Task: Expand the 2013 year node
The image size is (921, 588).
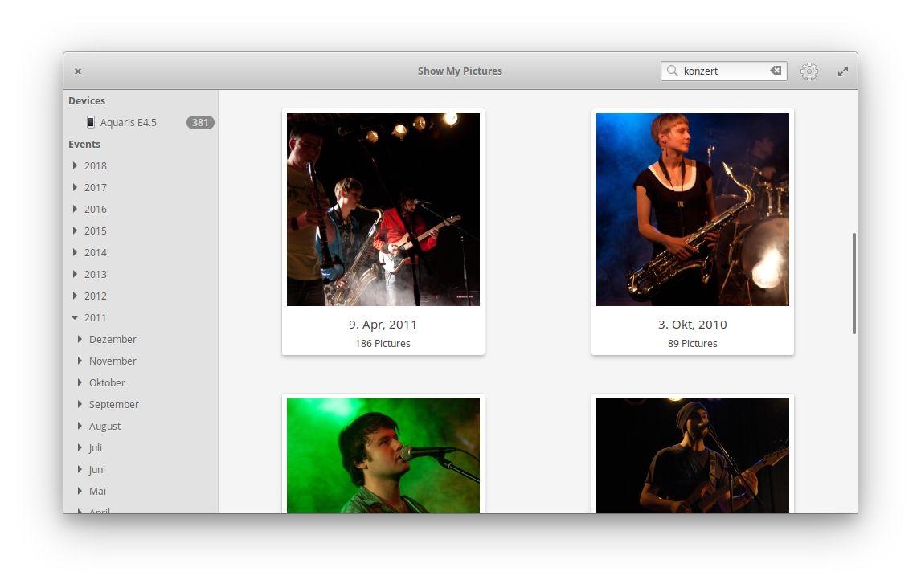Action: pyautogui.click(x=75, y=274)
